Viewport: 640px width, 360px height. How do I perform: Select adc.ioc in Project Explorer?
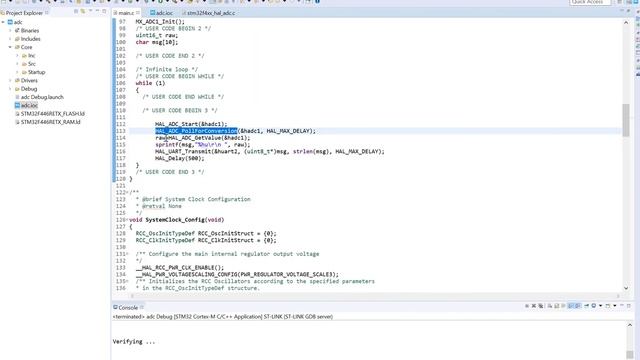[29, 105]
